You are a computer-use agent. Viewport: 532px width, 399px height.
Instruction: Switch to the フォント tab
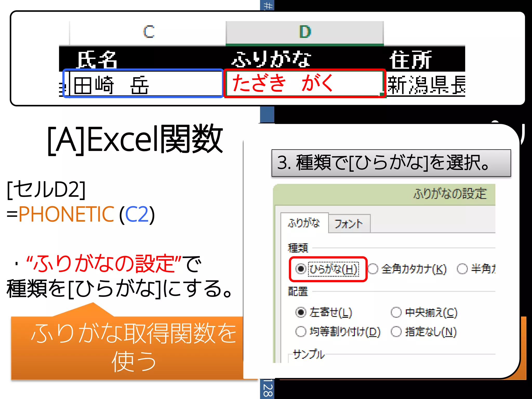point(349,224)
